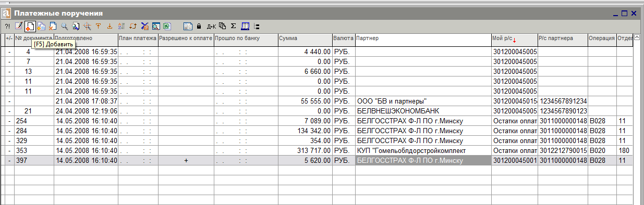Click the document card form icon

click(188, 26)
